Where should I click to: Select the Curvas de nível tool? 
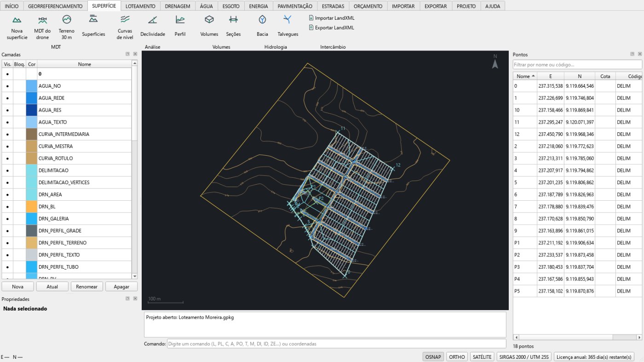tap(125, 27)
